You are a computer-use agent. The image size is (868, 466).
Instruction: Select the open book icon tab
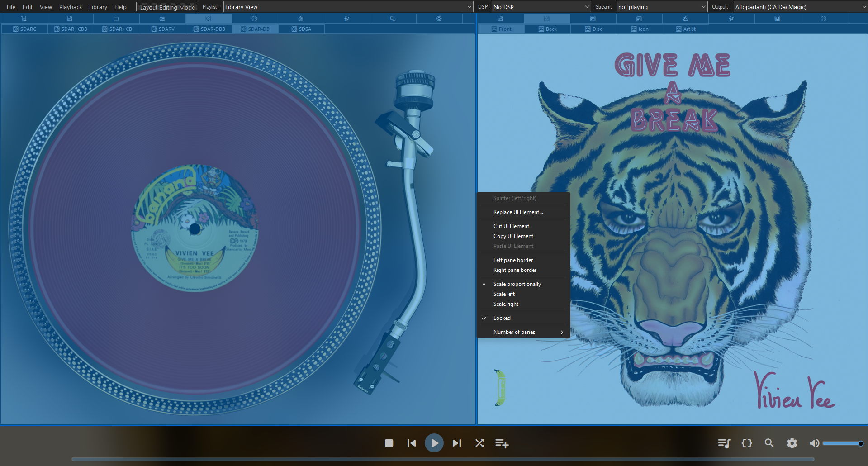point(116,19)
